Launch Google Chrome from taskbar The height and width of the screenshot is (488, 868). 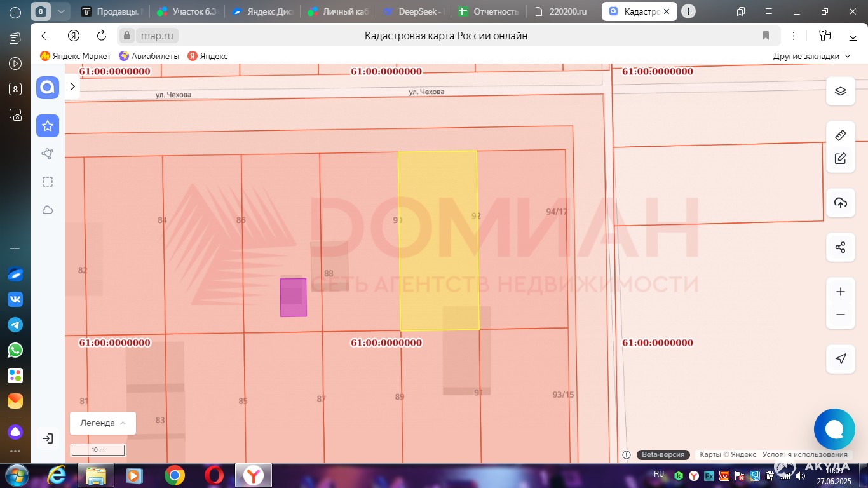175,475
